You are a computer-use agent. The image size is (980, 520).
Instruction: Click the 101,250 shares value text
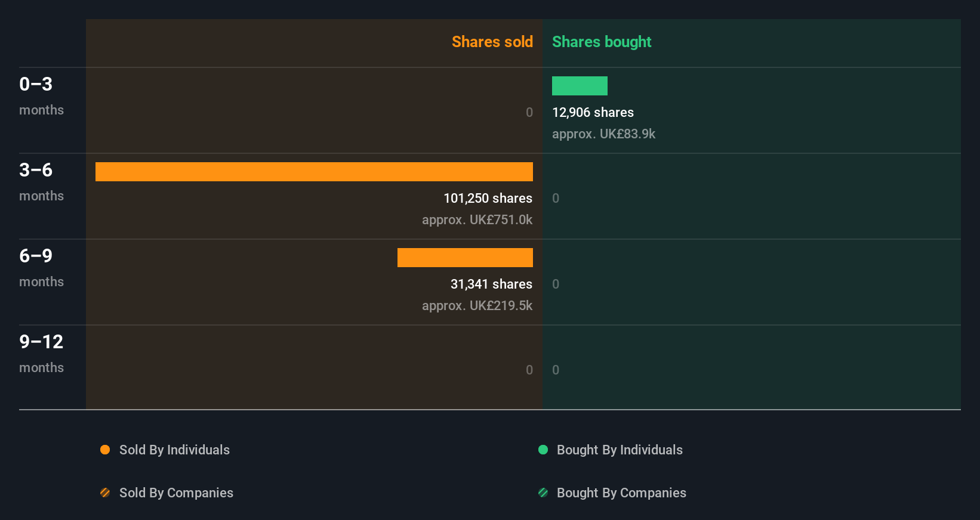click(488, 198)
